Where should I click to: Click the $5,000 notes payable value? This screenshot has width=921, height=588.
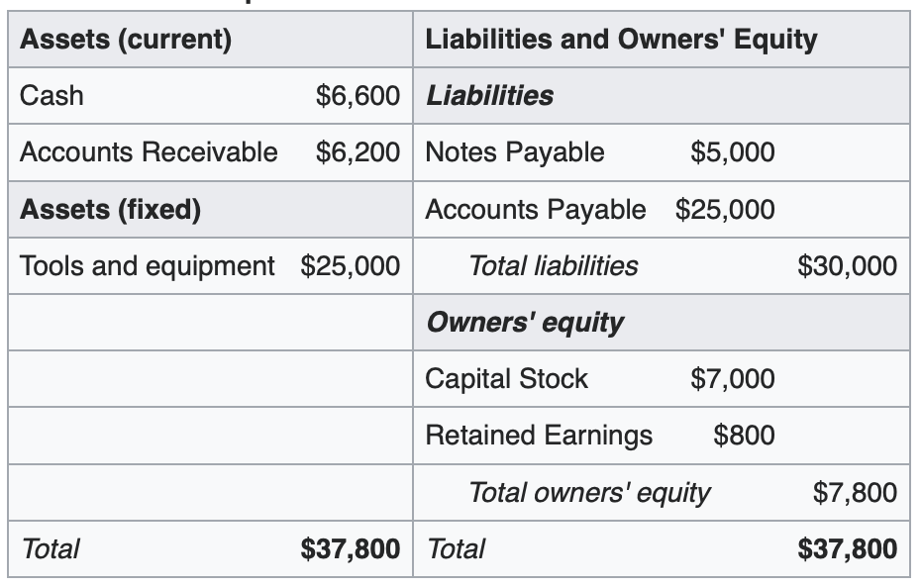coord(732,152)
